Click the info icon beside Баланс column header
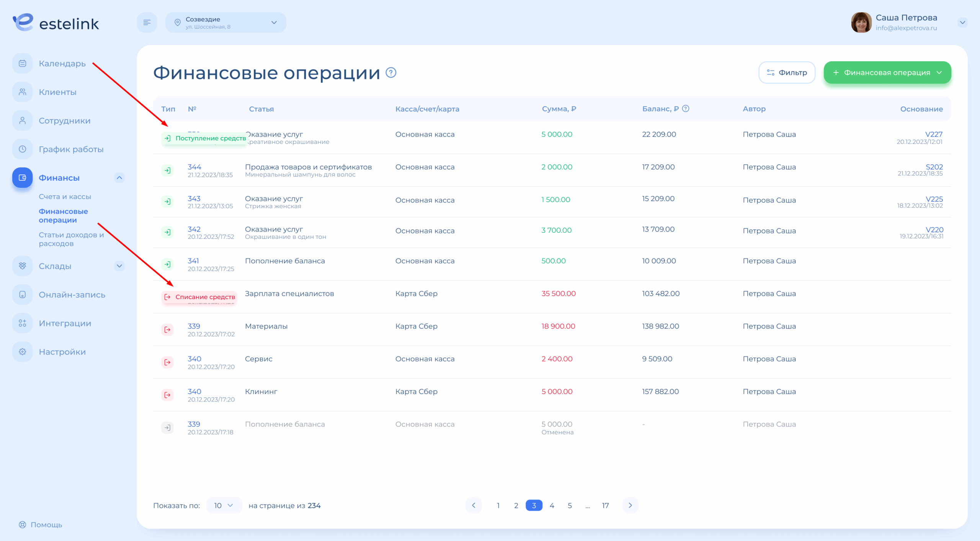 click(x=686, y=109)
